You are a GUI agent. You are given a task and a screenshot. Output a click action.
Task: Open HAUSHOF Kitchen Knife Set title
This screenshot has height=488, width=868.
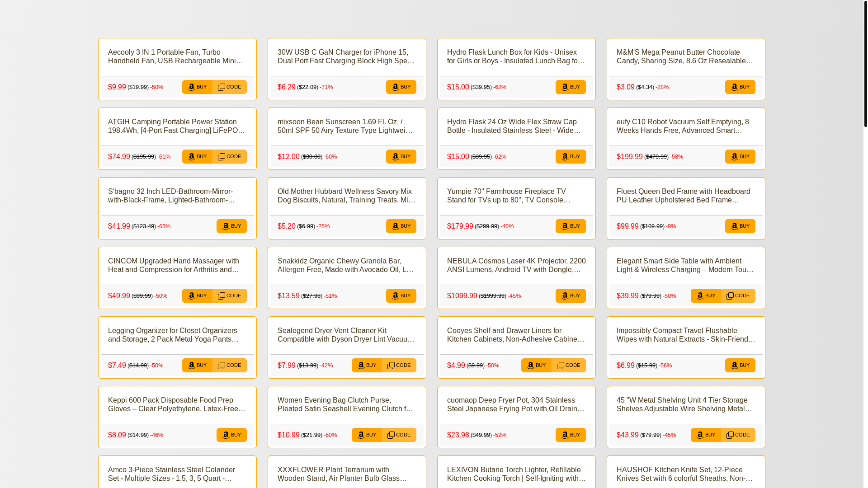686,474
